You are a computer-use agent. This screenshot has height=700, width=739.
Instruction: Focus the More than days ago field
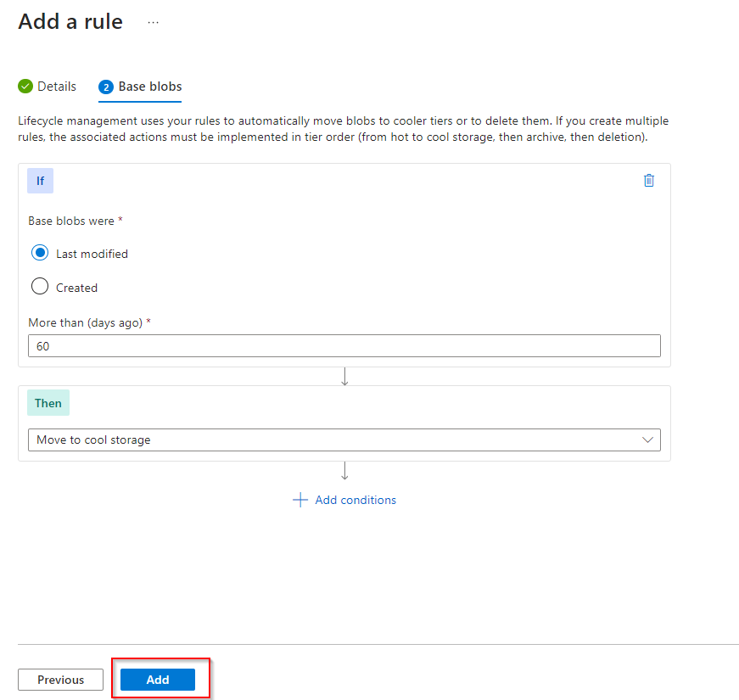[344, 346]
